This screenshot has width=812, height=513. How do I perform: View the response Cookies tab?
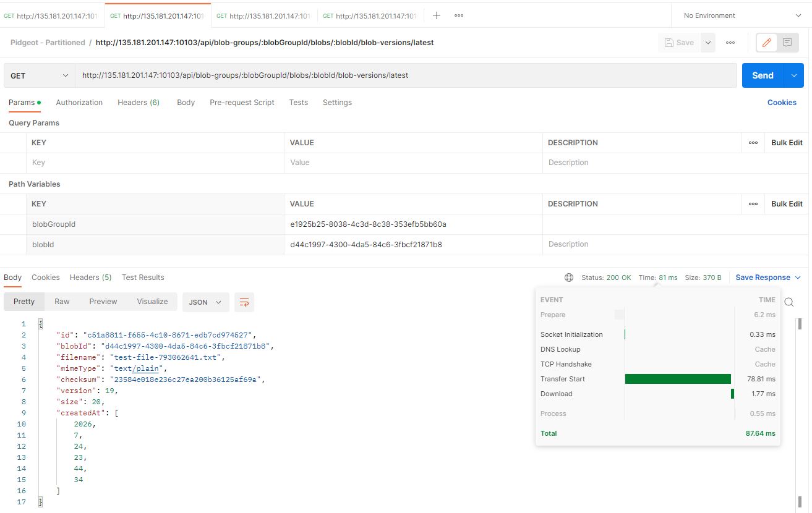pyautogui.click(x=46, y=278)
